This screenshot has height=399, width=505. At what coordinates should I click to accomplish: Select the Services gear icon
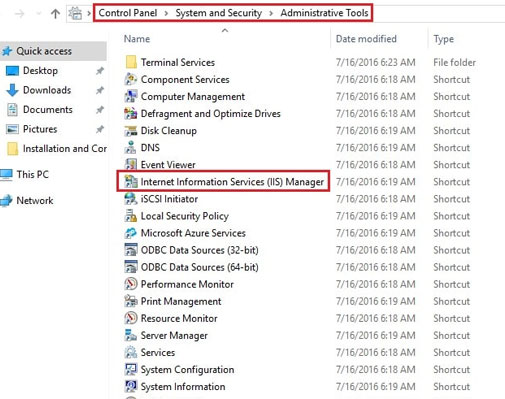point(131,352)
